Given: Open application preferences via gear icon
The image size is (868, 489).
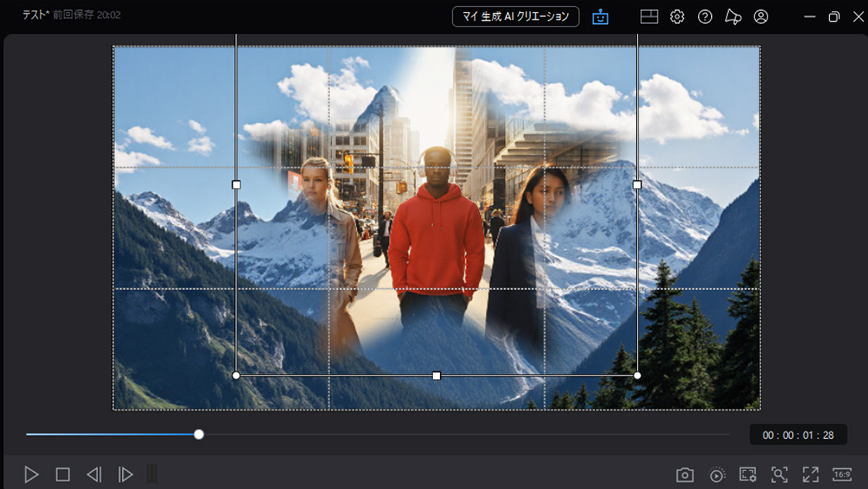Looking at the screenshot, I should 677,16.
